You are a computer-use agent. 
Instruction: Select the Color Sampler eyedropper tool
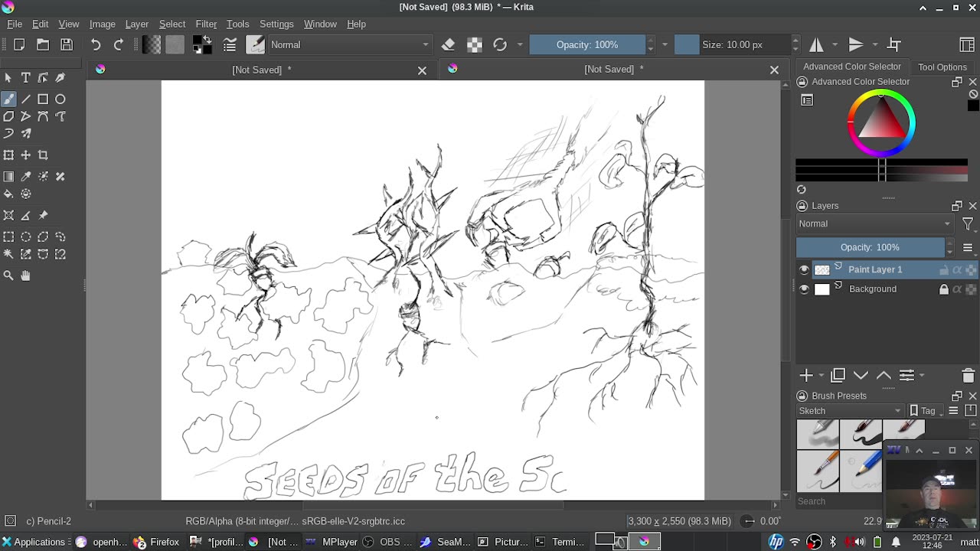(25, 176)
